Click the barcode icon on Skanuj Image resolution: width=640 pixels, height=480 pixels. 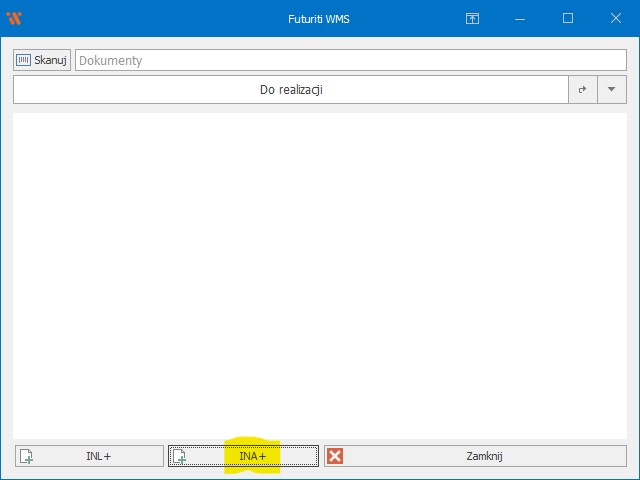tap(24, 60)
